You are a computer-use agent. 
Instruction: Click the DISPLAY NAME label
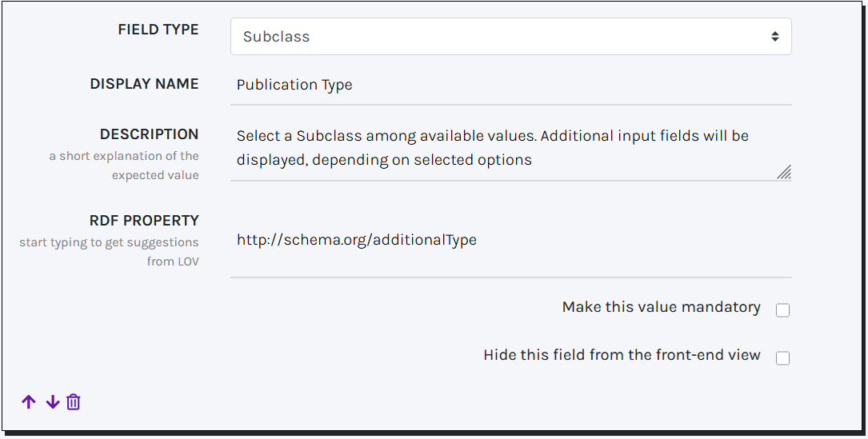click(x=144, y=84)
